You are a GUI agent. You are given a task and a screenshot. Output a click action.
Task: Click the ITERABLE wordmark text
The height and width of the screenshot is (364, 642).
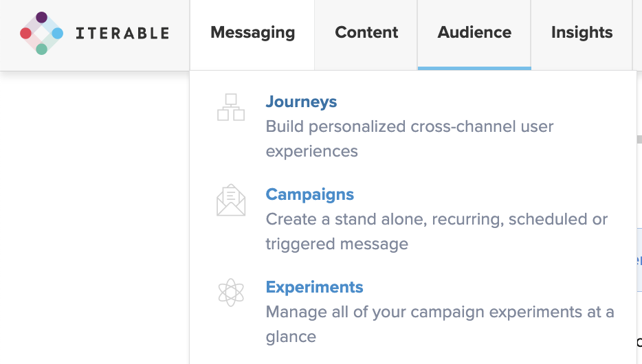(x=122, y=33)
